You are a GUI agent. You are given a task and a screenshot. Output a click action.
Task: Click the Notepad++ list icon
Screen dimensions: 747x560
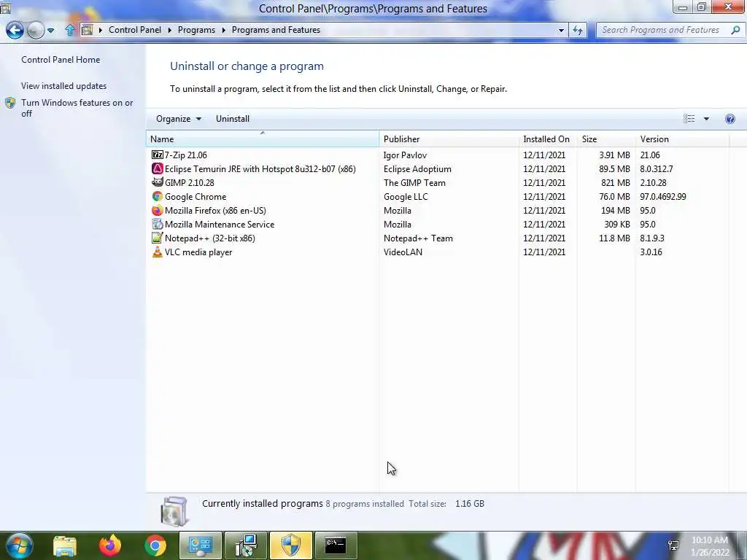(x=158, y=238)
